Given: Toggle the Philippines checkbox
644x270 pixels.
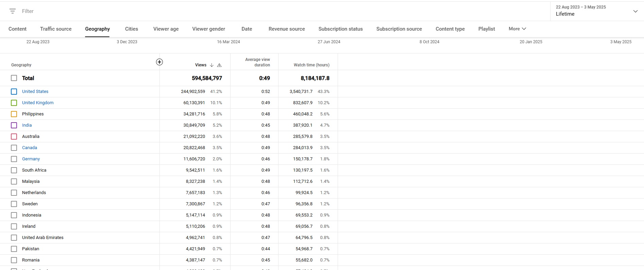Looking at the screenshot, I should (x=14, y=114).
